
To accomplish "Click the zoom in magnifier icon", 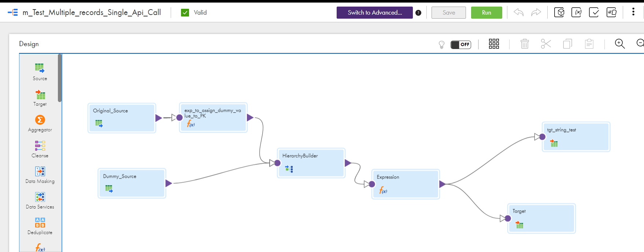I will pyautogui.click(x=620, y=44).
